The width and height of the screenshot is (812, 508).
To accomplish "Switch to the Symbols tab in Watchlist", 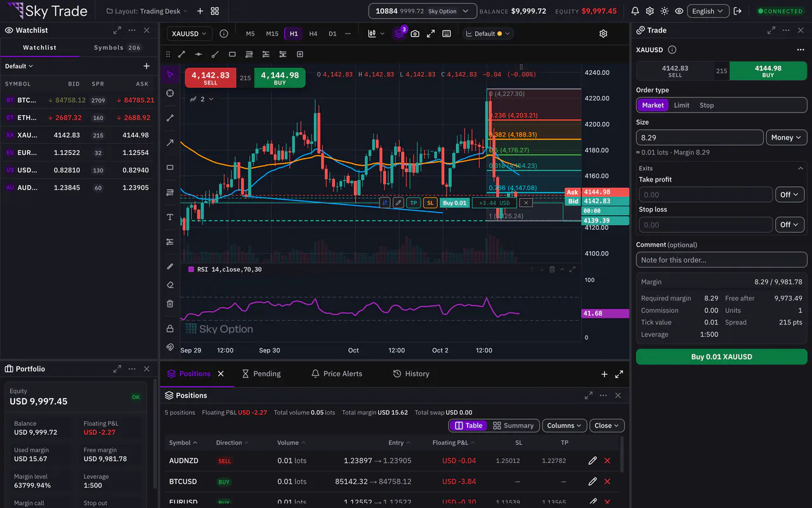I will point(117,48).
